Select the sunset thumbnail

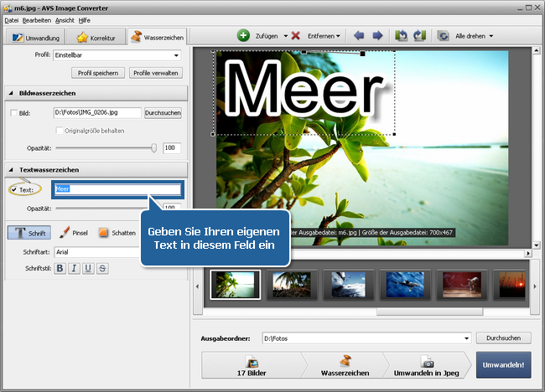click(511, 285)
